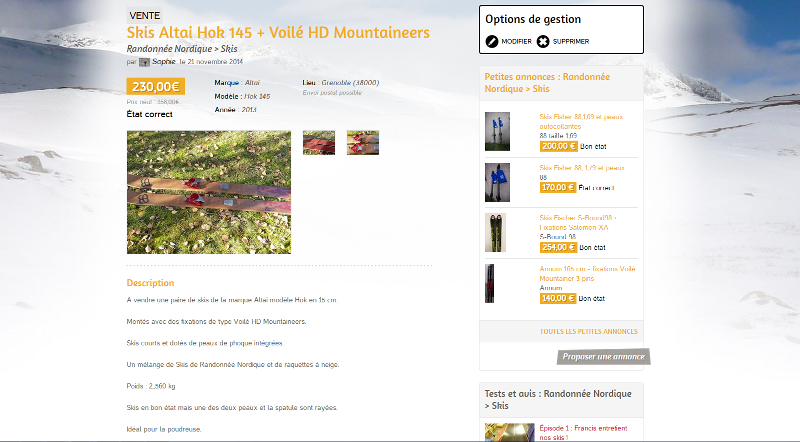Select the first small ski thumbnail
This screenshot has width=800, height=442.
[x=319, y=142]
